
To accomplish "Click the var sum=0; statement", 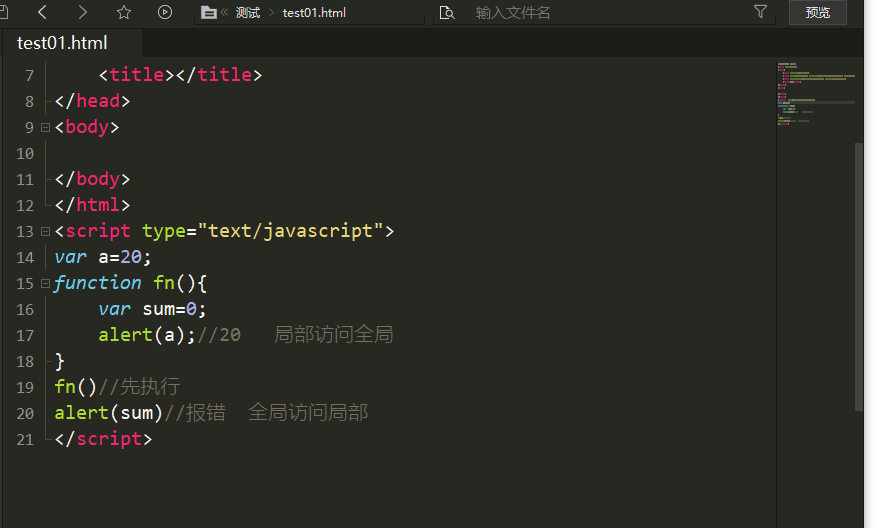I will coord(152,309).
